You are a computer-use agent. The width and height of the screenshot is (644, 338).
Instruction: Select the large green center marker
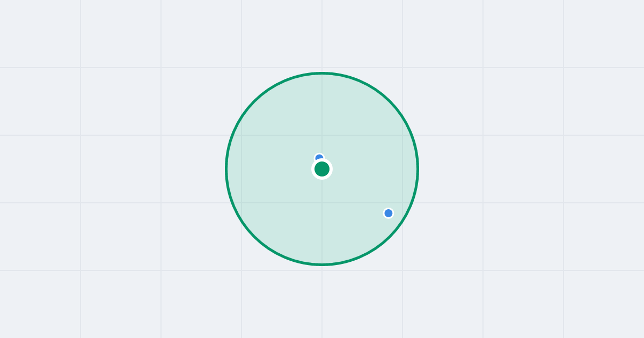click(322, 169)
